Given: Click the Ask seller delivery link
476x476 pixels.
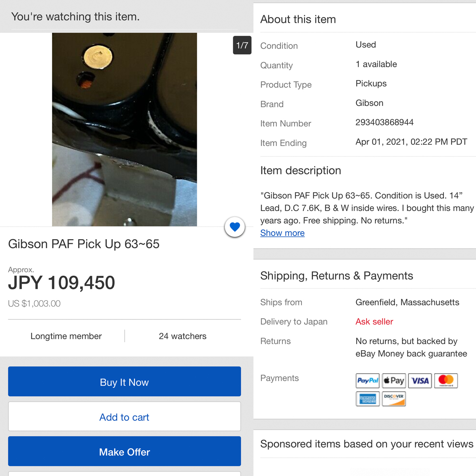Looking at the screenshot, I should [374, 322].
